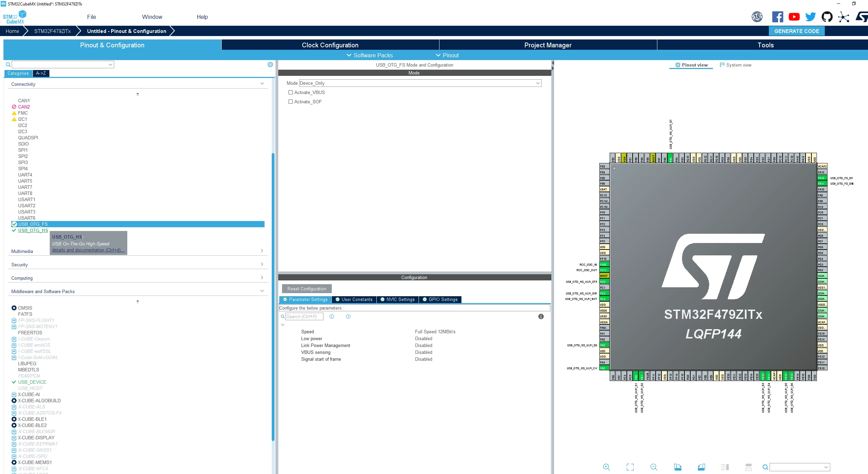This screenshot has width=868, height=474.
Task: Click the zoom out magnifier icon
Action: (654, 467)
